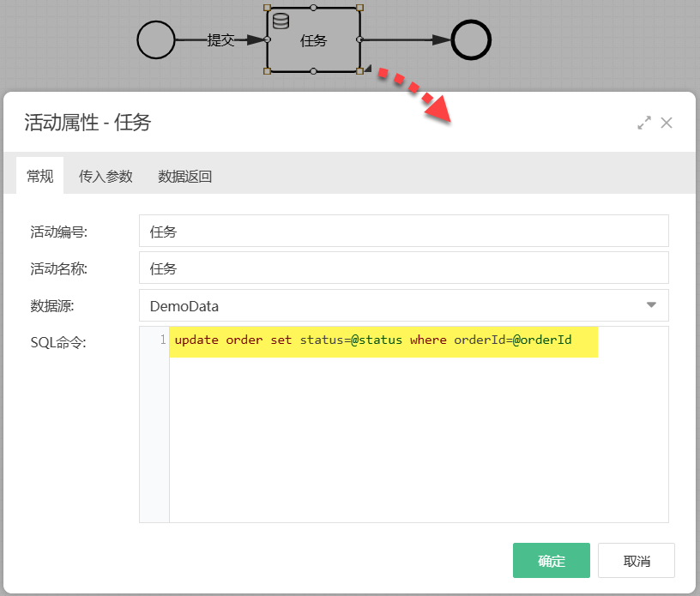
Task: Select the start event circle in the flowchart
Action: click(156, 39)
